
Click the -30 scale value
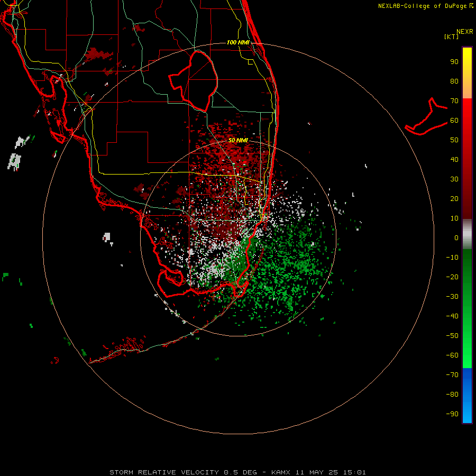pyautogui.click(x=452, y=297)
